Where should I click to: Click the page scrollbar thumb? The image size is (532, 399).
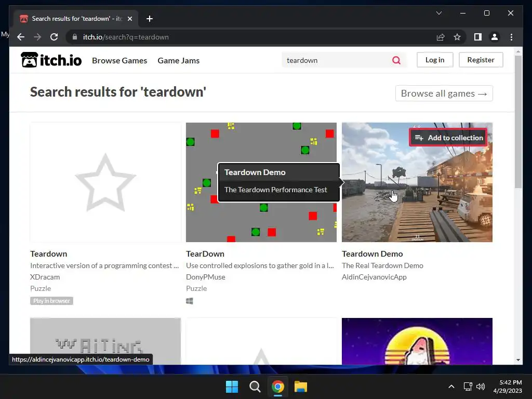(x=518, y=122)
